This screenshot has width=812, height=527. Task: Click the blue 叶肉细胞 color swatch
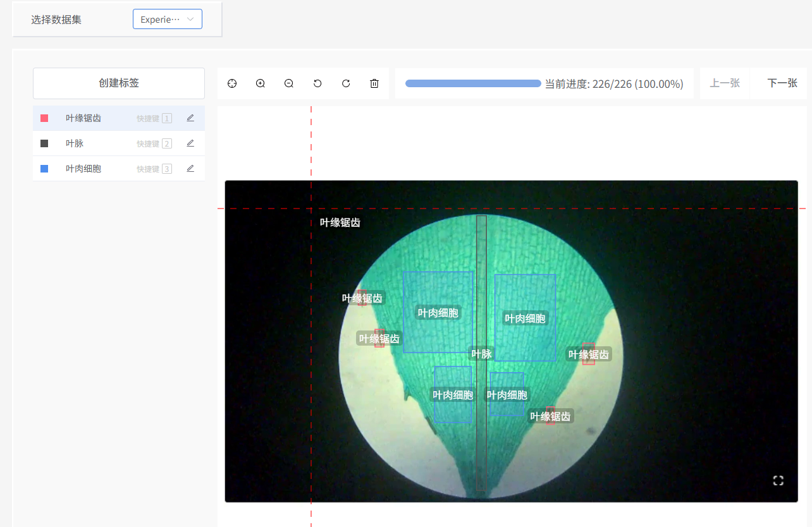pos(44,169)
